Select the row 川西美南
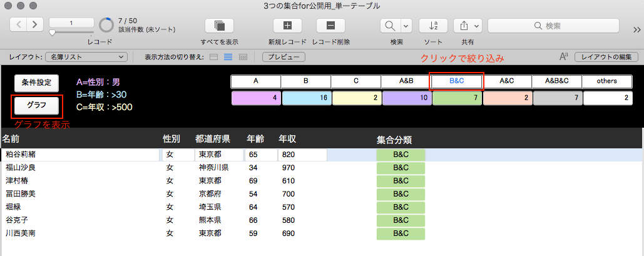This screenshot has width=644, height=256. coord(322,233)
